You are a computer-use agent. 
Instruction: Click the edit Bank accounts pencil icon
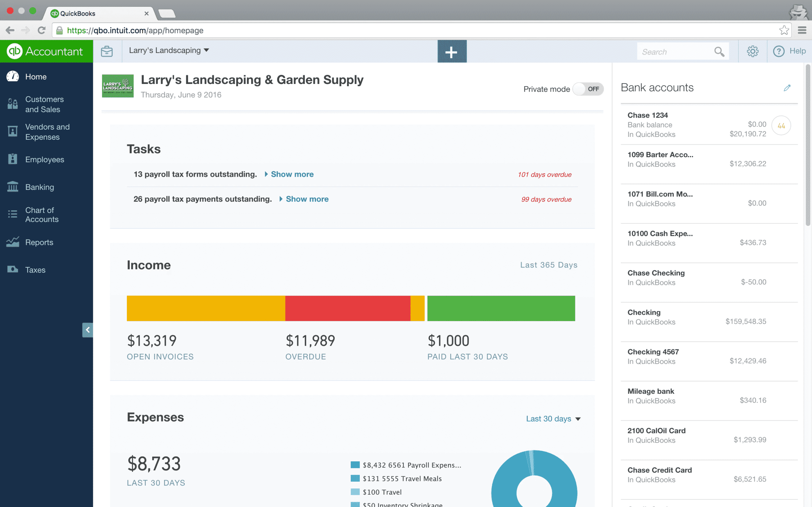coord(787,87)
